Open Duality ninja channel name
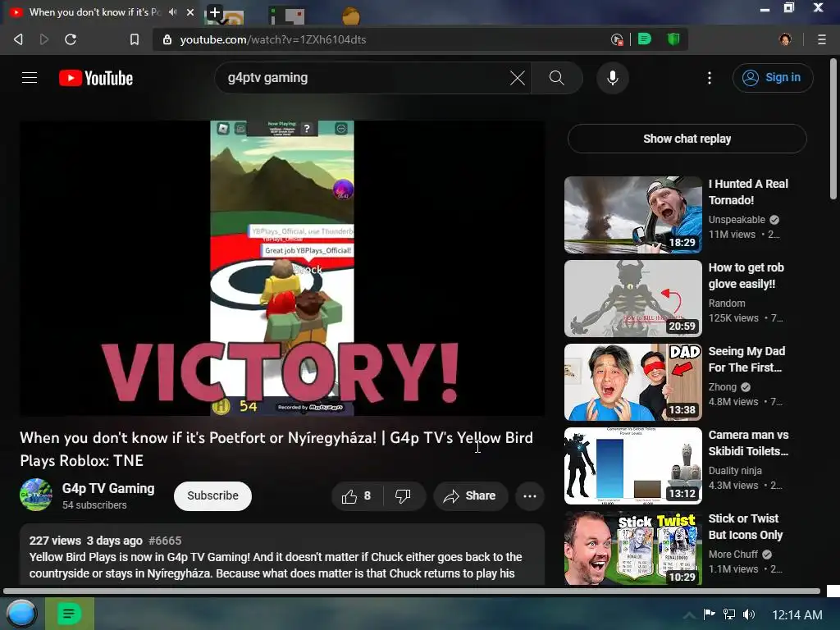 point(735,470)
